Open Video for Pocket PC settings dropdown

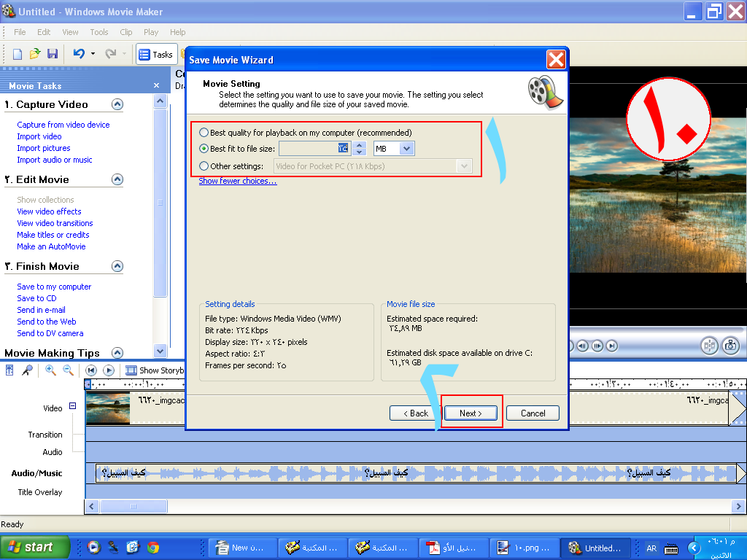click(x=464, y=166)
